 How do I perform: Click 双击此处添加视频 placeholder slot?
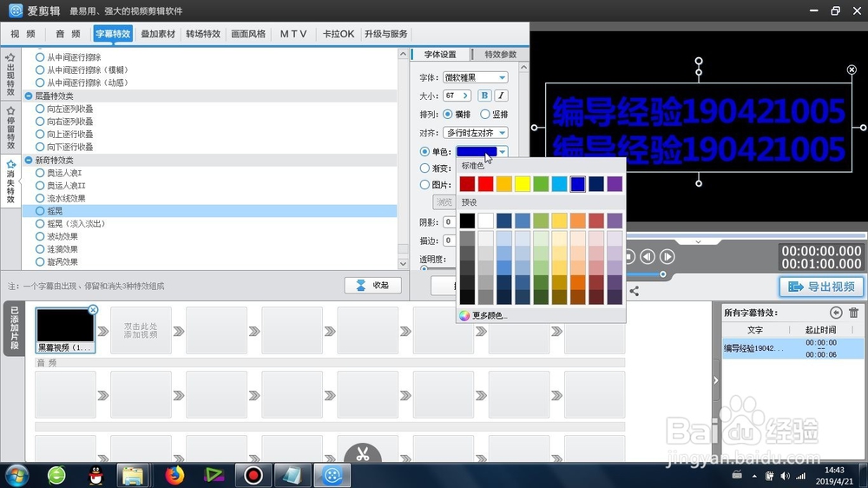pos(141,331)
